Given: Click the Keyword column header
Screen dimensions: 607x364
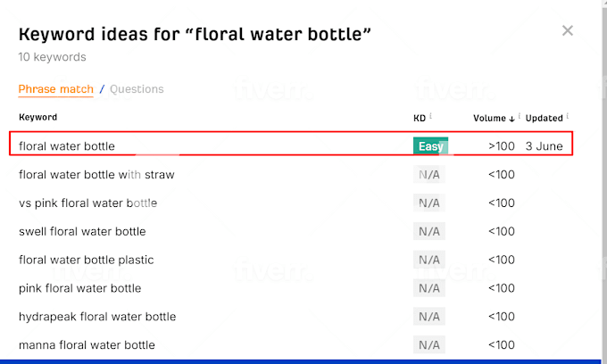Looking at the screenshot, I should pyautogui.click(x=38, y=118).
